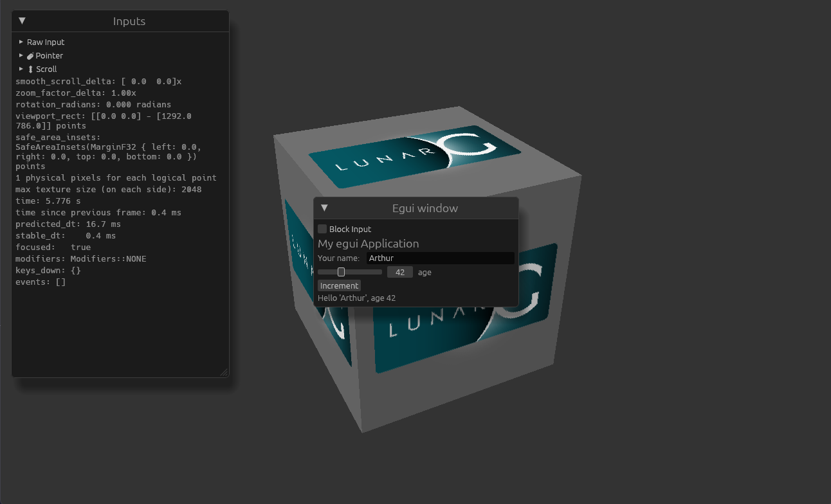
Task: Click the 'Hello 'Arthur', age 42' label
Action: [357, 298]
